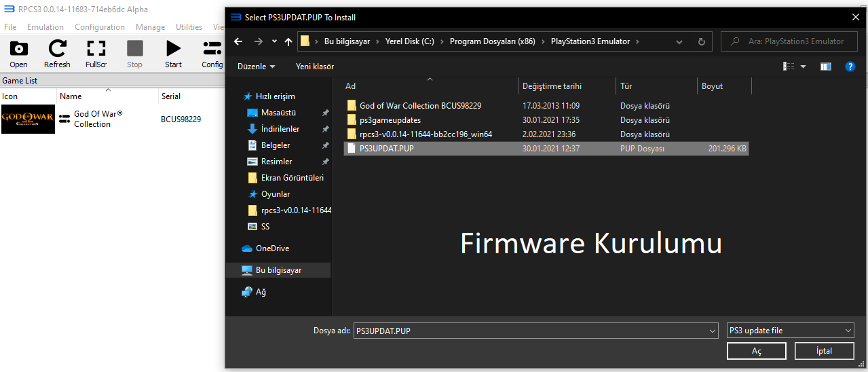Select 'Hızlı erişim' in navigation pane

coord(275,96)
